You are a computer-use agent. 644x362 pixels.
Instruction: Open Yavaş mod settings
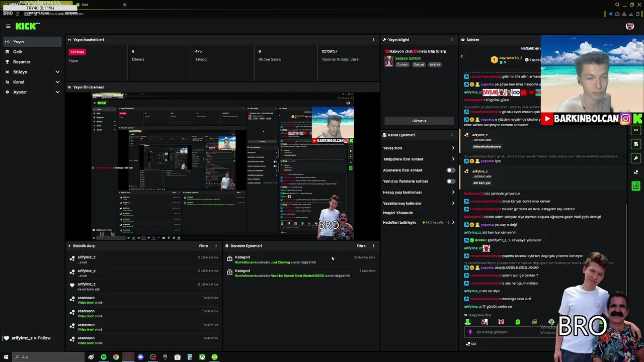pos(419,148)
